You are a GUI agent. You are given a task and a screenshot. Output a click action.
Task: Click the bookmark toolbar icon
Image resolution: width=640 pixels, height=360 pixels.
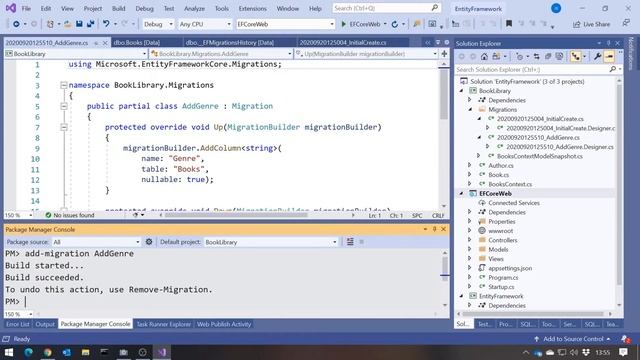pyautogui.click(x=509, y=24)
